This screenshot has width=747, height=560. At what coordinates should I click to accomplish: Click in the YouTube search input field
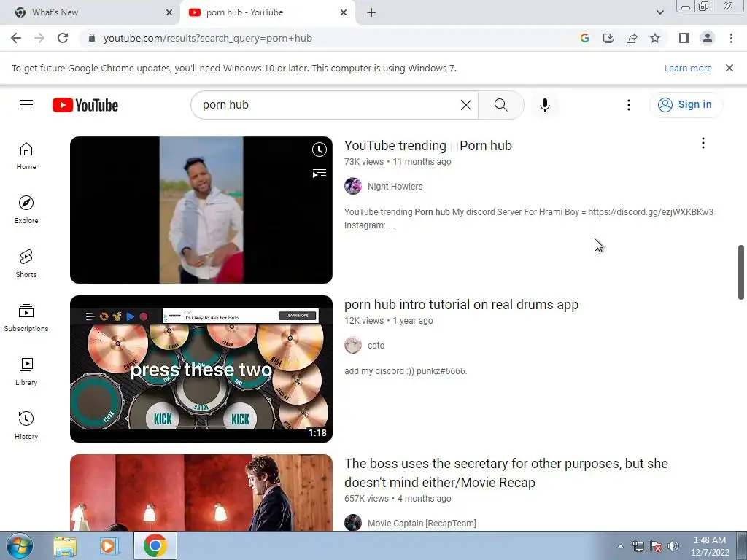(329, 105)
